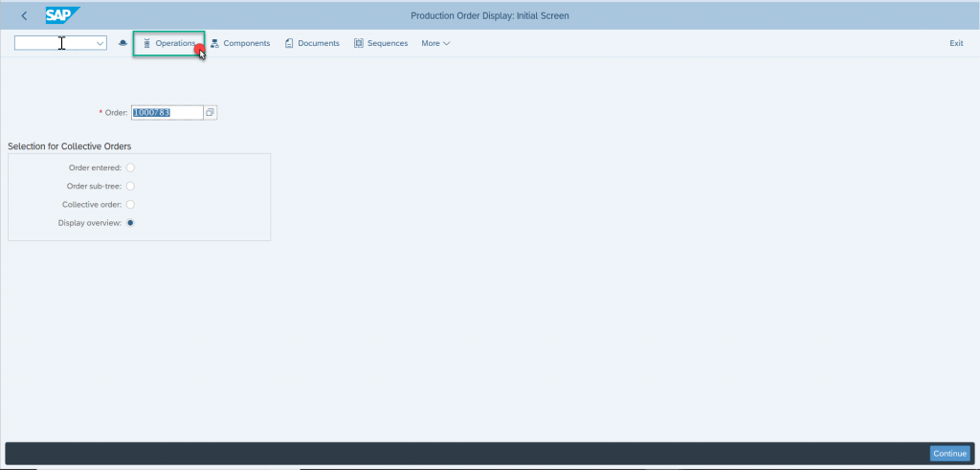Click inside the command input field
The width and height of the screenshot is (980, 470).
(x=55, y=43)
